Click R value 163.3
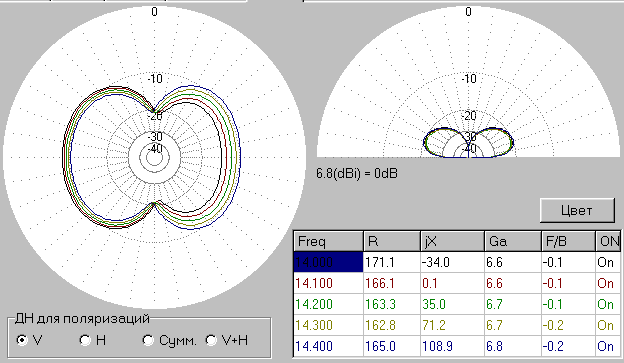Screen dimensions: 624x363 pos(392,304)
